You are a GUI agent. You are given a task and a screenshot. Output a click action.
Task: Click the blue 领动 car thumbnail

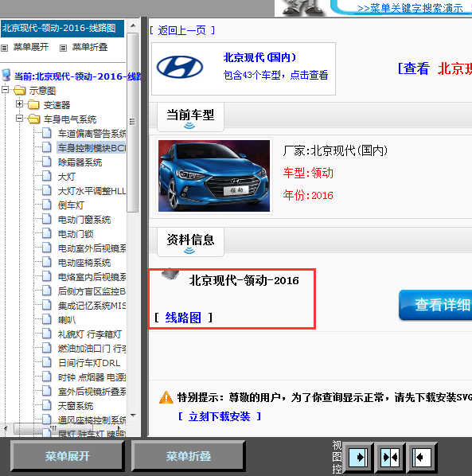click(214, 176)
